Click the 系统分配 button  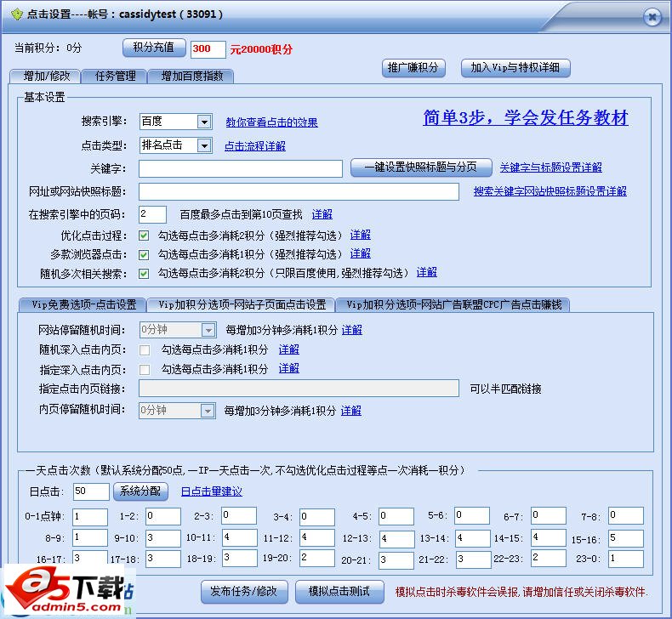(x=140, y=491)
